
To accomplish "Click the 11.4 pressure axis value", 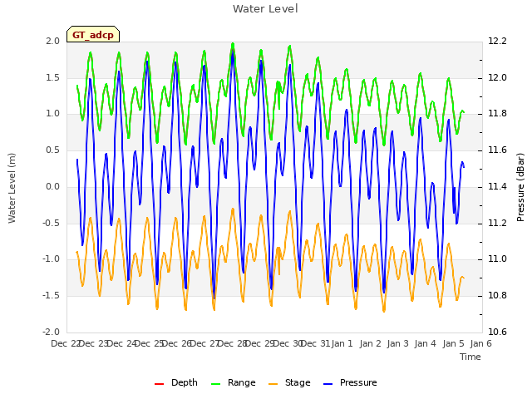I will (497, 186).
